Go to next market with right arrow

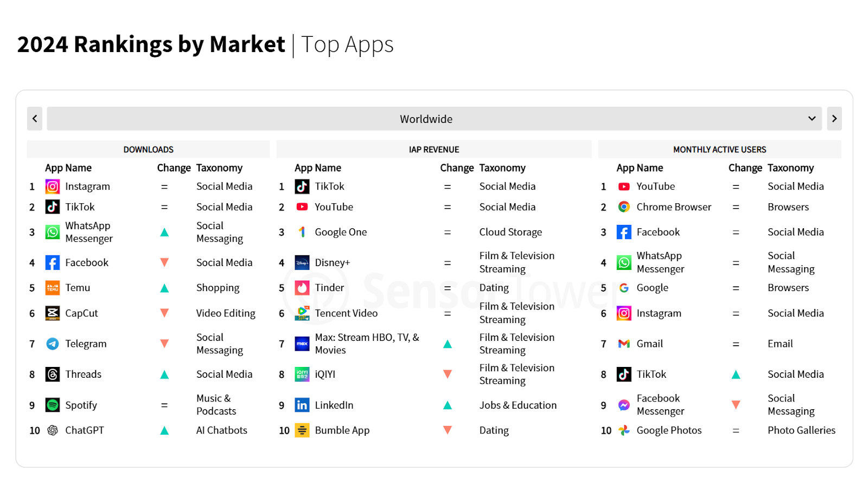[834, 119]
